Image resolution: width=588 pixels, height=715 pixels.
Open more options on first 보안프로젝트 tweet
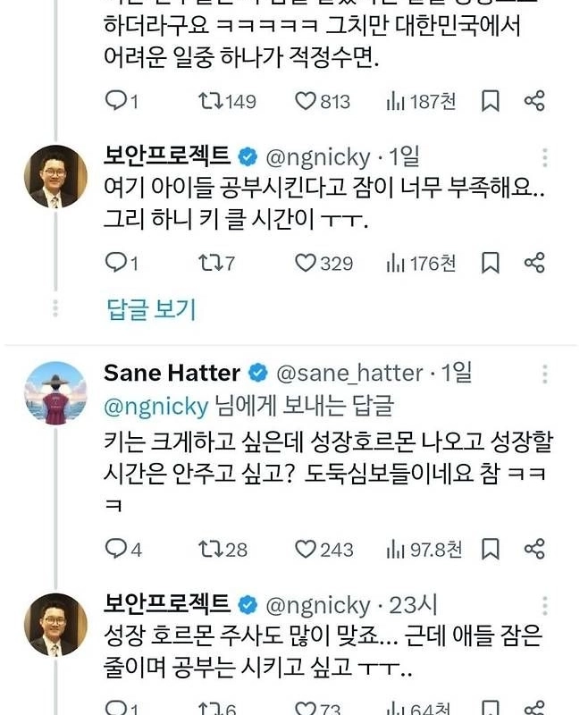pos(545,159)
